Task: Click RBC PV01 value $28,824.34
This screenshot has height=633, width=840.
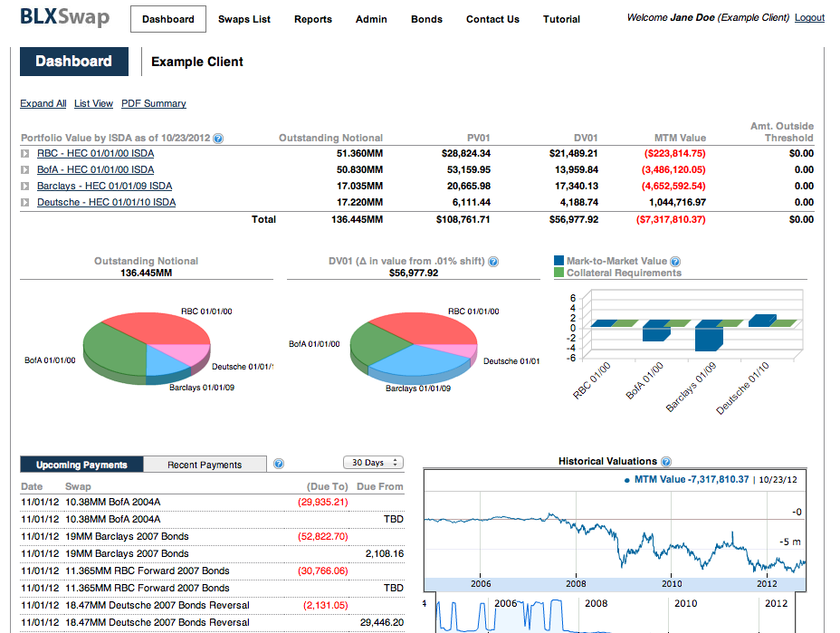Action: point(466,153)
